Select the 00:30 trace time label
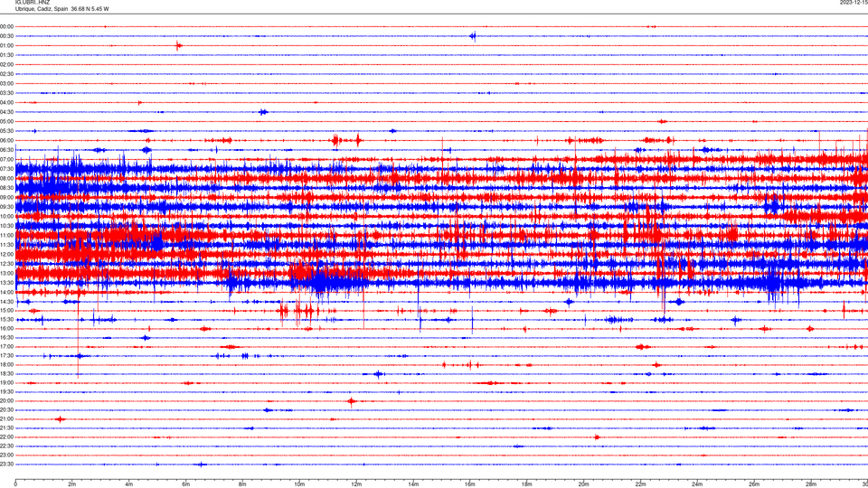 [6, 36]
